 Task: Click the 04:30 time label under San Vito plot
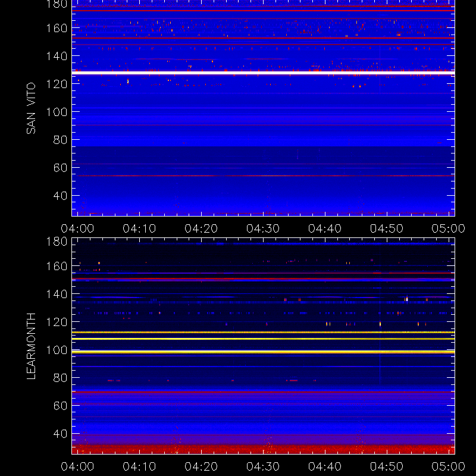(x=263, y=228)
